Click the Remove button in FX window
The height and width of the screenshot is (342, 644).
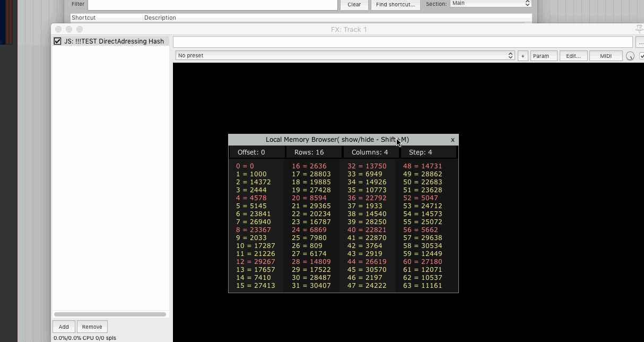[92, 327]
